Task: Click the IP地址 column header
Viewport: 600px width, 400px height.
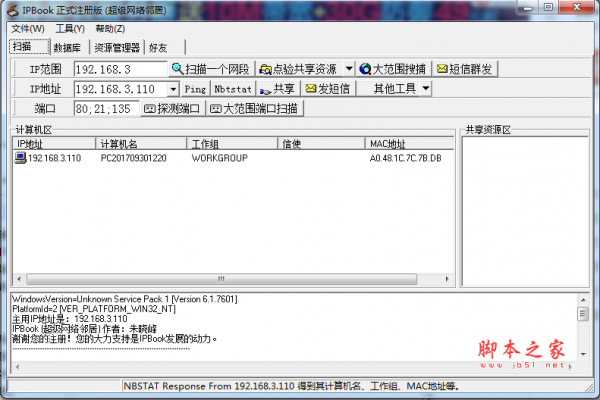Action: [54, 144]
